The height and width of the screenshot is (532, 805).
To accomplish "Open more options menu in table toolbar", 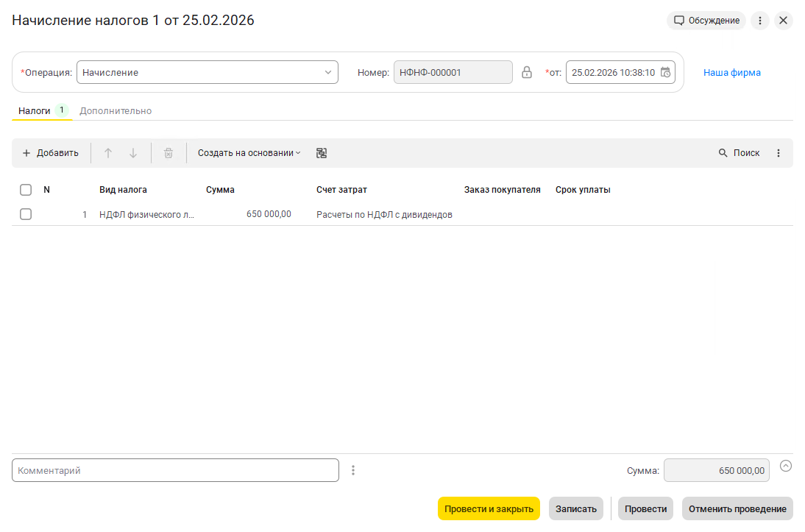I will [779, 153].
